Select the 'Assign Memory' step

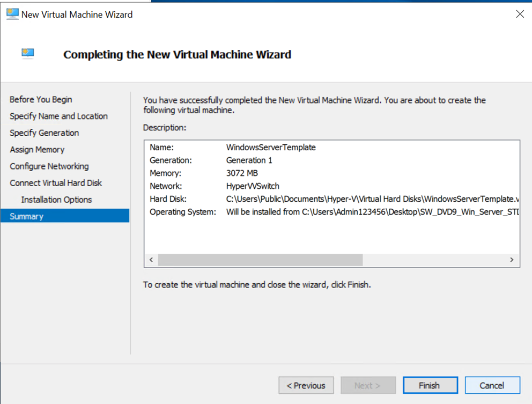tap(37, 149)
